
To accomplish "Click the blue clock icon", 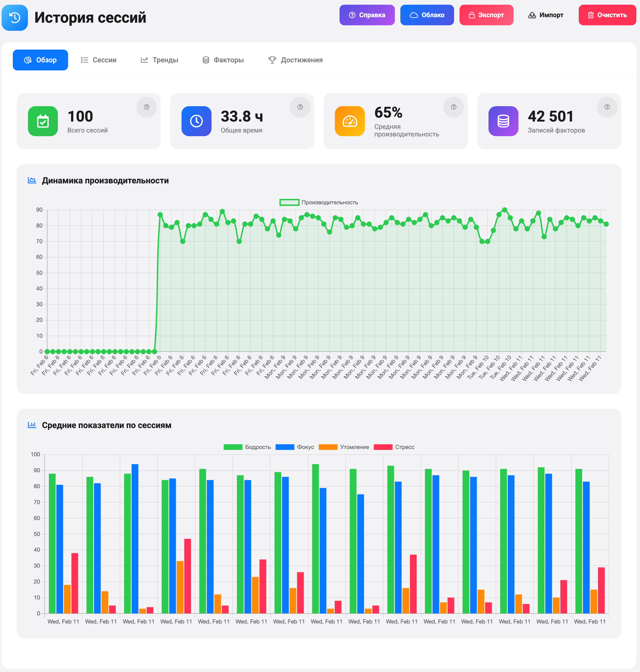I will tap(196, 121).
